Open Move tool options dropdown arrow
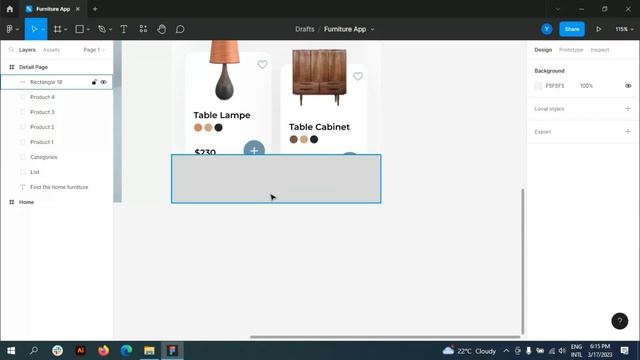Viewport: 640px width, 360px height. (43, 29)
